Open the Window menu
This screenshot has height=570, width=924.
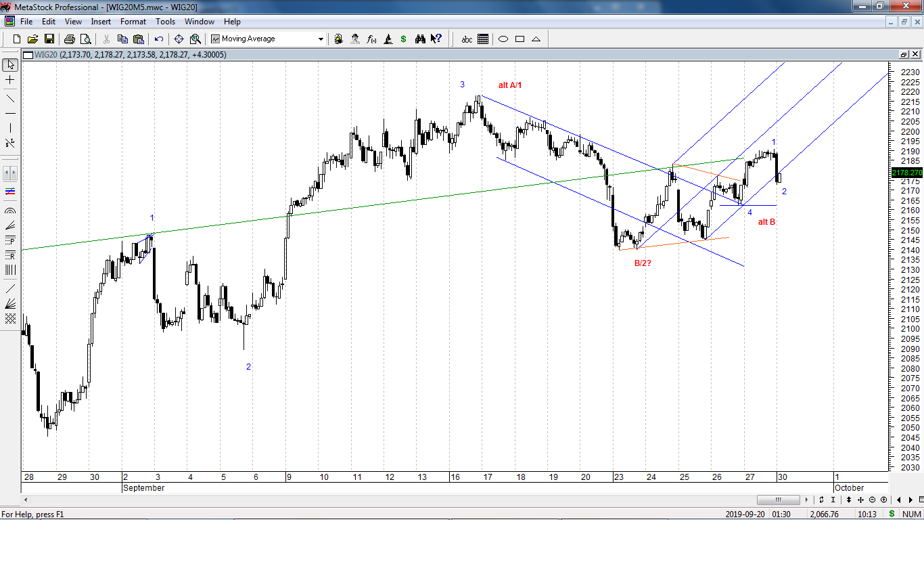point(200,22)
